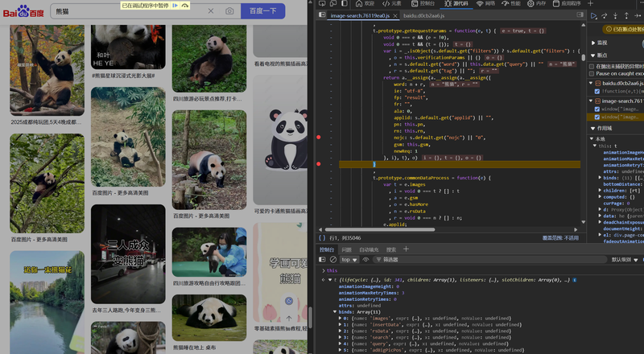The image size is (644, 354).
Task: Click the step over icon in paused overlay
Action: pos(185,5)
